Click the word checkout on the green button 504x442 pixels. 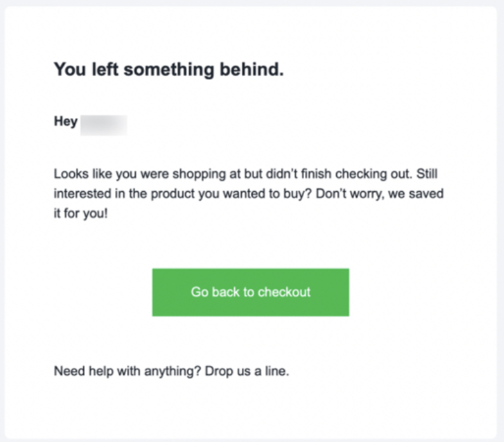pos(284,292)
